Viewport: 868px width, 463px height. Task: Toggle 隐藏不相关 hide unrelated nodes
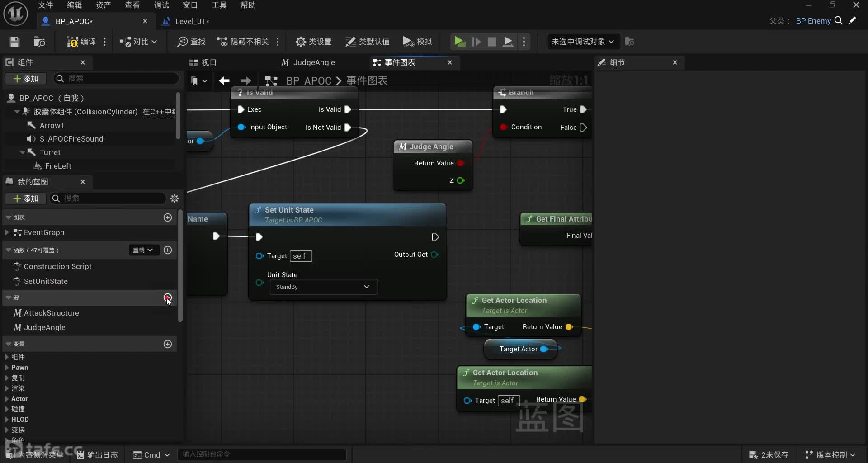click(x=243, y=42)
